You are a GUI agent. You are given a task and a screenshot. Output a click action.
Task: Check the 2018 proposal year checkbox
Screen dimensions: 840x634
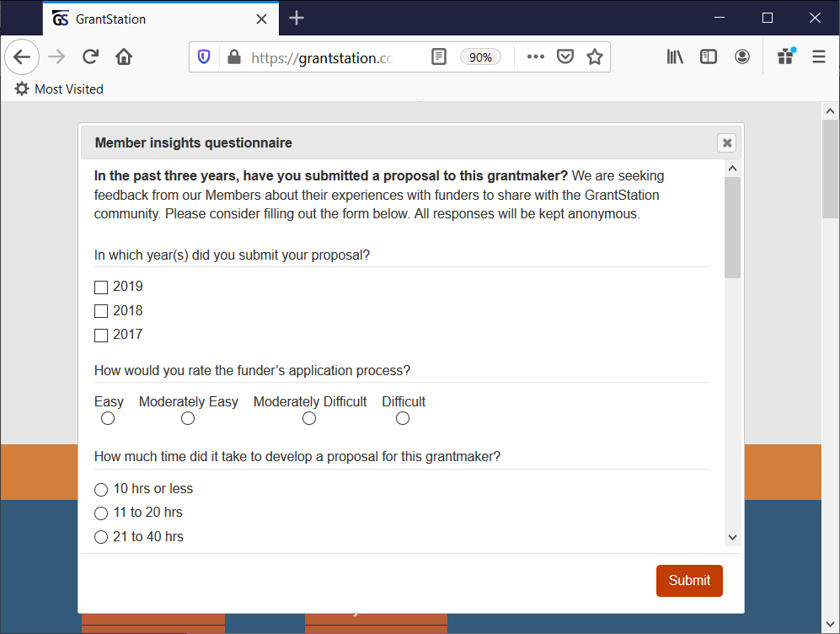pyautogui.click(x=101, y=310)
